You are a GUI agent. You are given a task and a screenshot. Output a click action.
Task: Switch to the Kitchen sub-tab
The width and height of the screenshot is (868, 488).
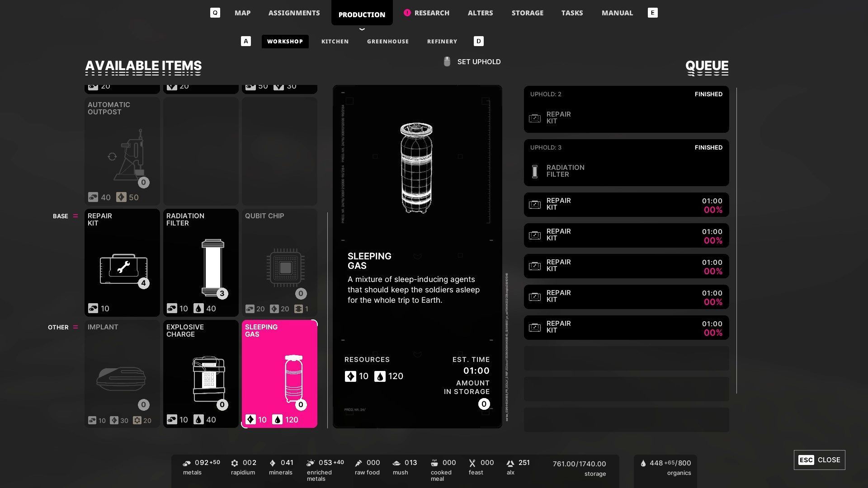coord(335,41)
